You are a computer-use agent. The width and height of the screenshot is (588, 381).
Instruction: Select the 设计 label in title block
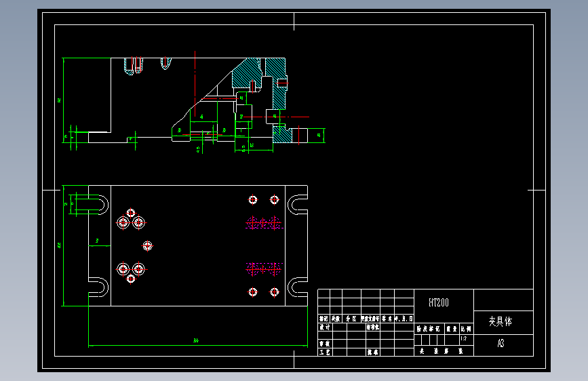tap(325, 327)
